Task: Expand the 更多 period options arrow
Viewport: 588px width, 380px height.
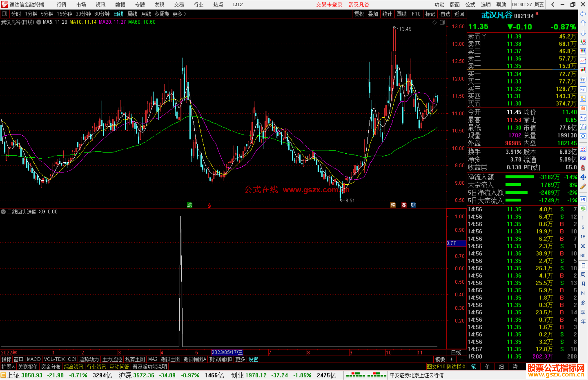Action: click(x=185, y=14)
